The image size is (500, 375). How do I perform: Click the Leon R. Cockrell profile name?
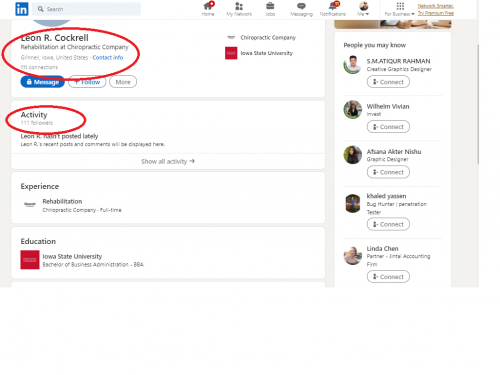pos(55,38)
